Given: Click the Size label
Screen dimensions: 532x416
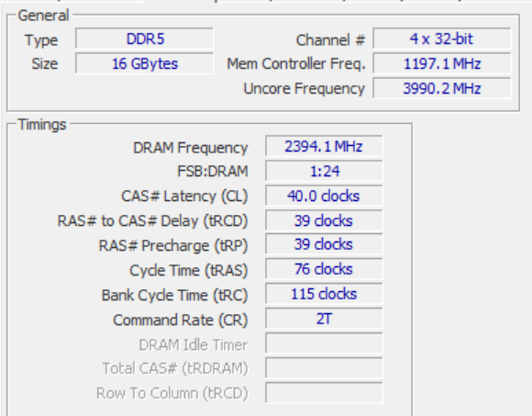Looking at the screenshot, I should coord(44,64).
